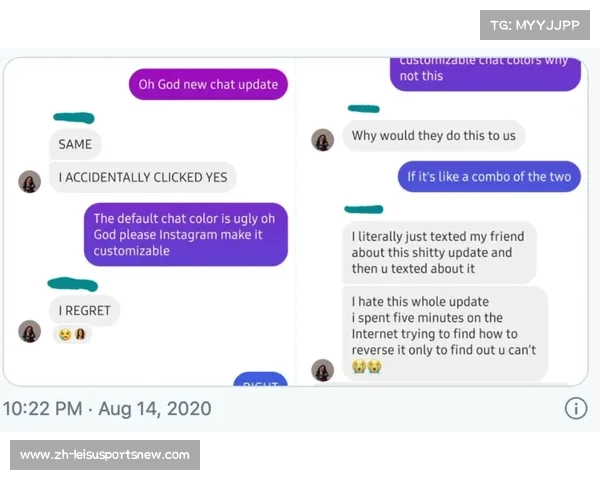Select the 'I hate this whole update' message

coord(445,334)
